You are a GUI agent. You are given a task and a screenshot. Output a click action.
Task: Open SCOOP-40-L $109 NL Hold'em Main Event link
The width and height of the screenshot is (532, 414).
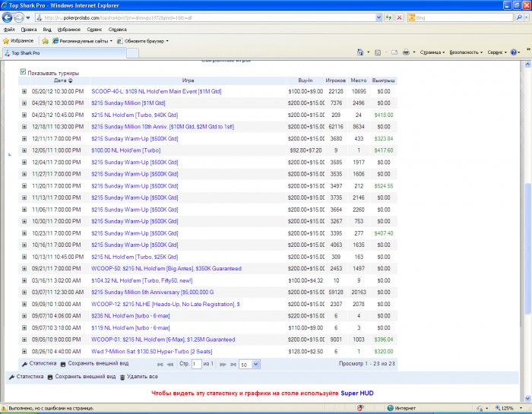[x=156, y=91]
